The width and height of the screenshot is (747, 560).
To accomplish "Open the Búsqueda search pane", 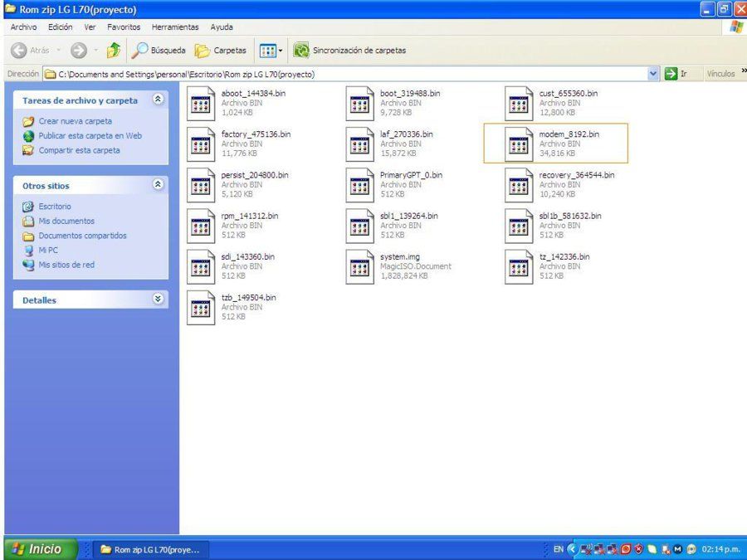I will pos(159,50).
